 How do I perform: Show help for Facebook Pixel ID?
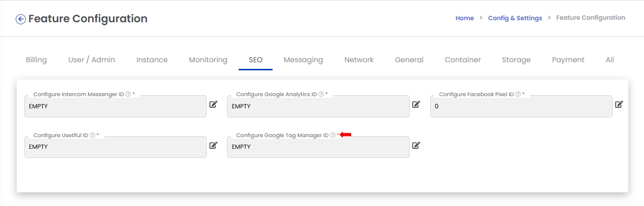click(x=518, y=94)
